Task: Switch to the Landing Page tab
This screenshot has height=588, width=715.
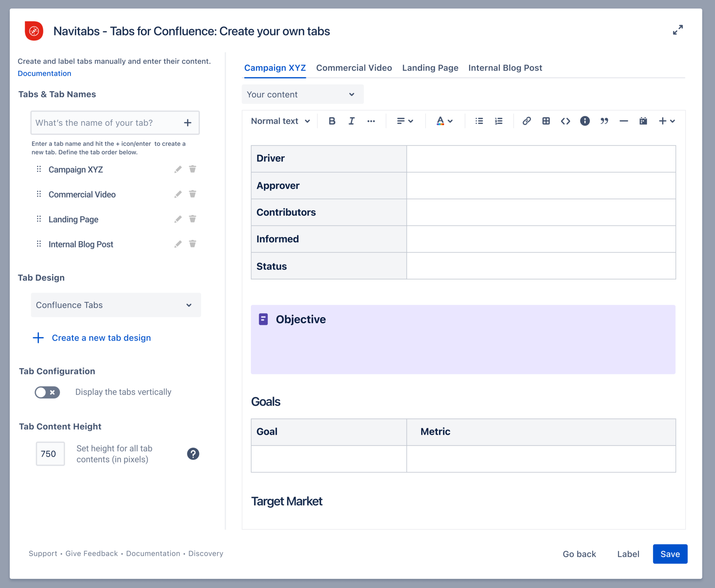Action: pyautogui.click(x=430, y=68)
